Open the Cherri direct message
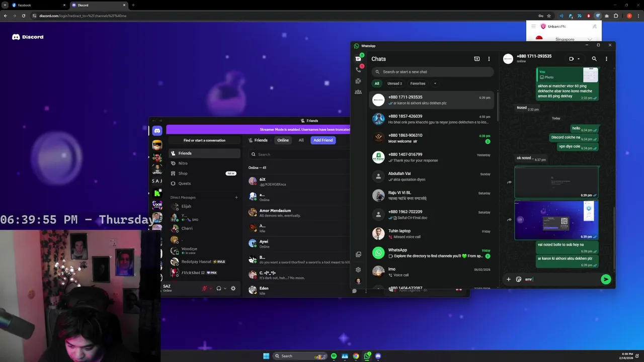The image size is (644, 362). point(204,228)
